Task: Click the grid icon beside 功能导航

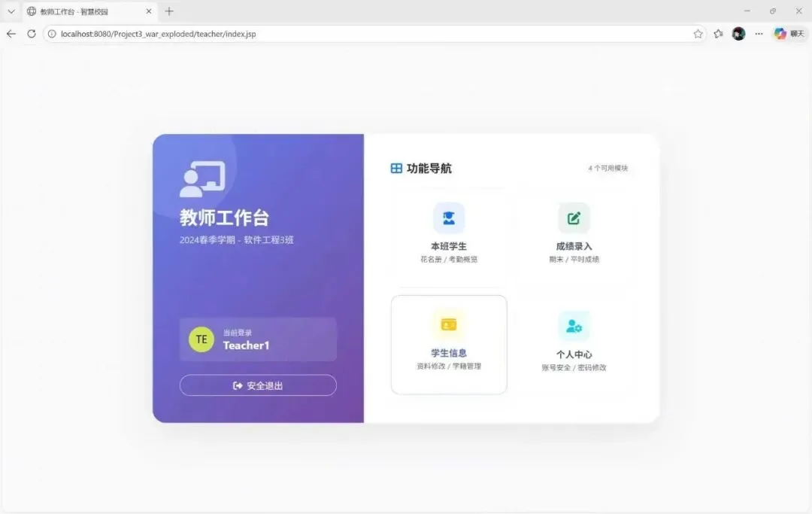Action: 396,169
